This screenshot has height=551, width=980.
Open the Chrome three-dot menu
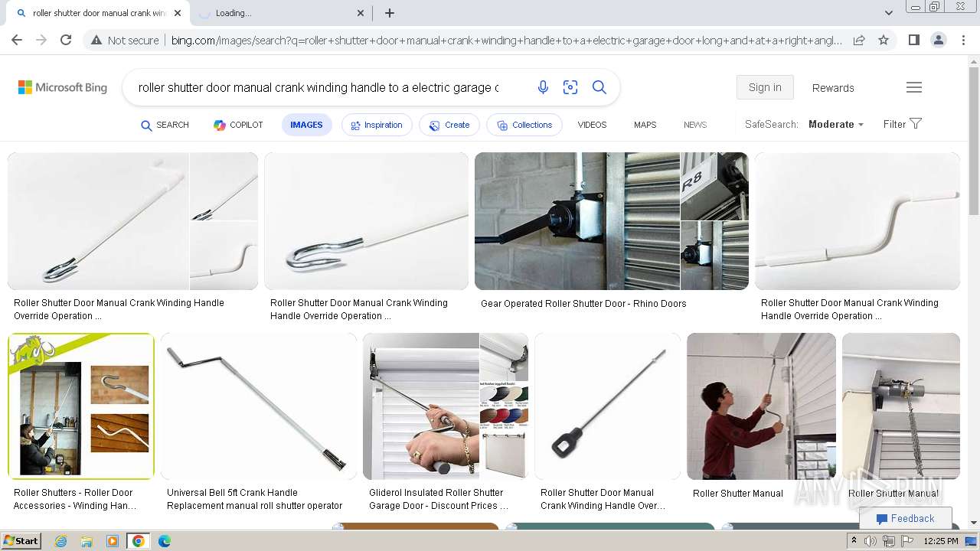click(x=962, y=40)
